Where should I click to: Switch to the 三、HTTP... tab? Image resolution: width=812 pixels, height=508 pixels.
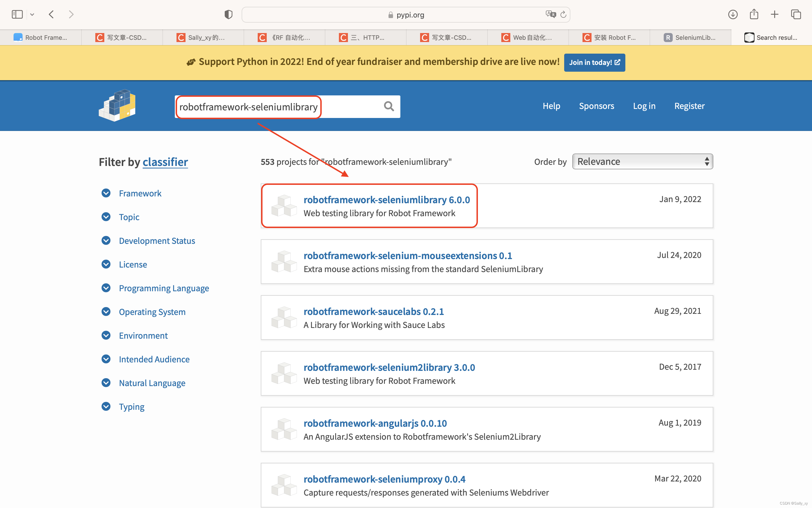366,37
